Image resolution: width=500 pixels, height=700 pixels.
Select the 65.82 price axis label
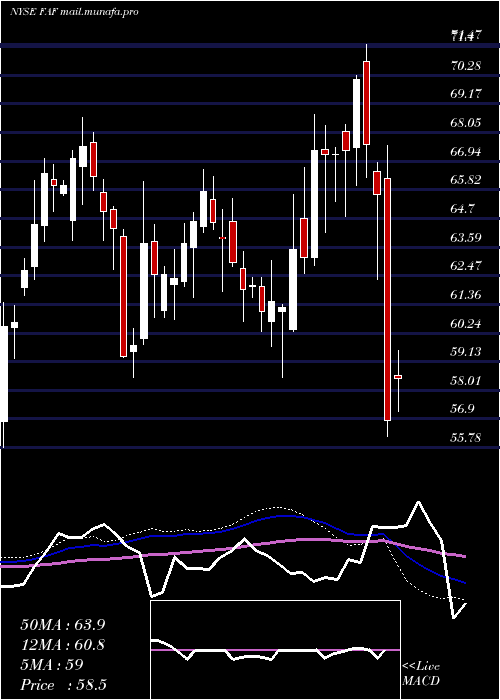pyautogui.click(x=466, y=180)
